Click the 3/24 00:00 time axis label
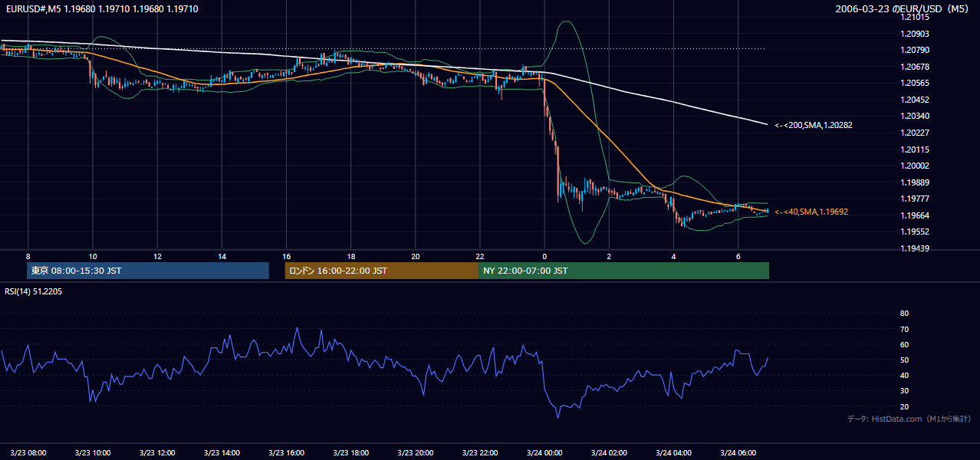This screenshot has width=980, height=460. pyautogui.click(x=545, y=452)
